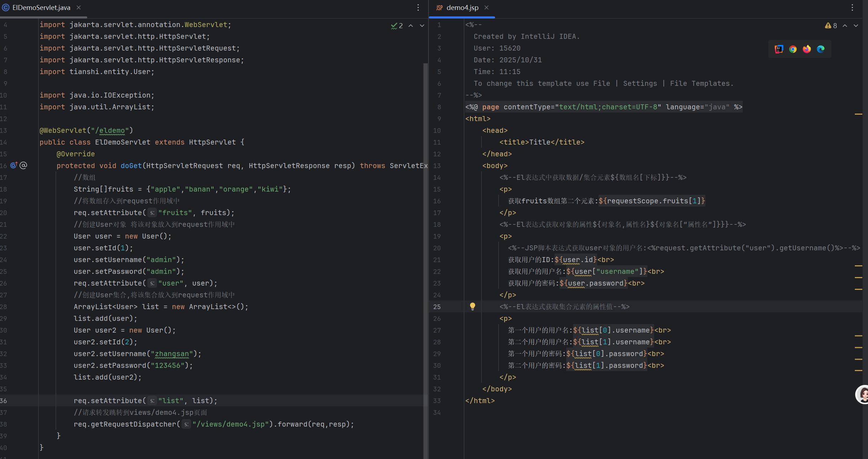Select the demo4.jsp editor tab

click(462, 7)
